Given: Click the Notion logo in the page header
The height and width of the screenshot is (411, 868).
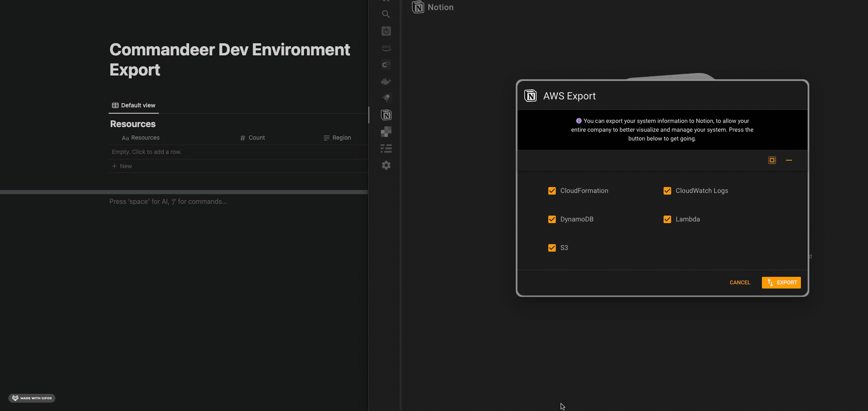Looking at the screenshot, I should pyautogui.click(x=418, y=7).
